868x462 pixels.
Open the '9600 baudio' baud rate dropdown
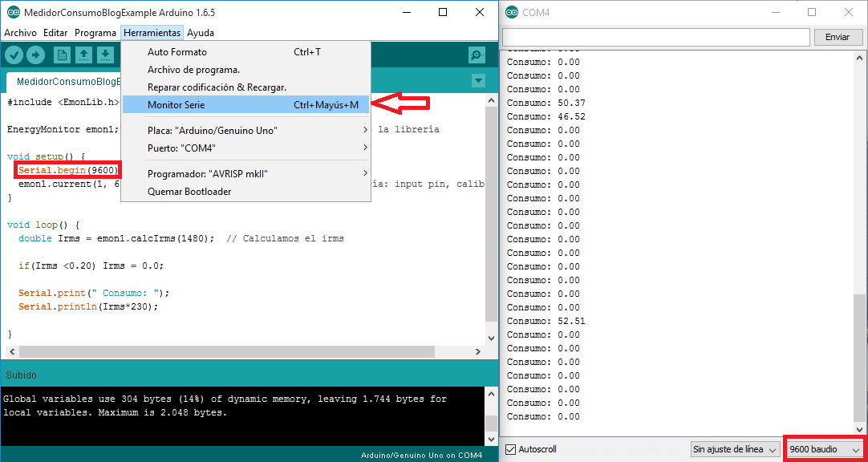pos(825,449)
